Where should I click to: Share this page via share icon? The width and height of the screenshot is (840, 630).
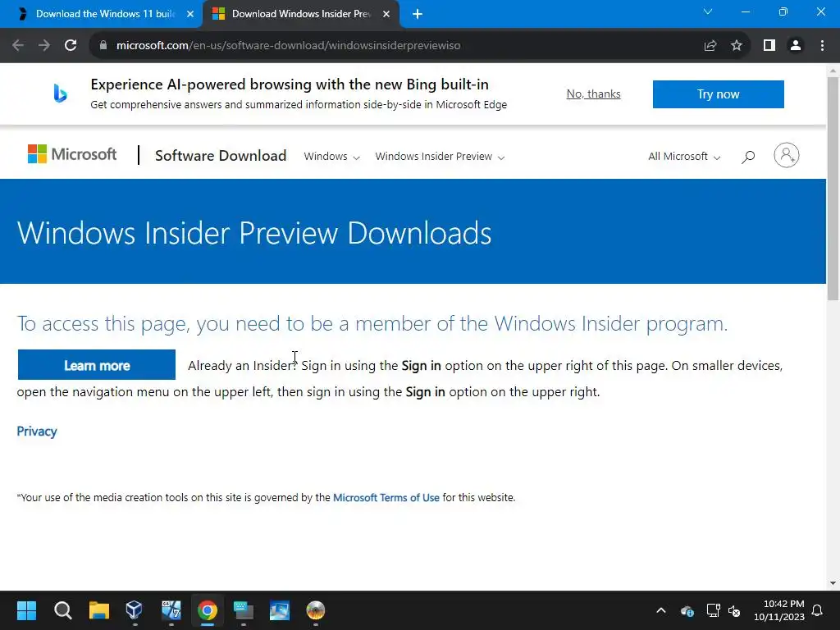tap(710, 46)
